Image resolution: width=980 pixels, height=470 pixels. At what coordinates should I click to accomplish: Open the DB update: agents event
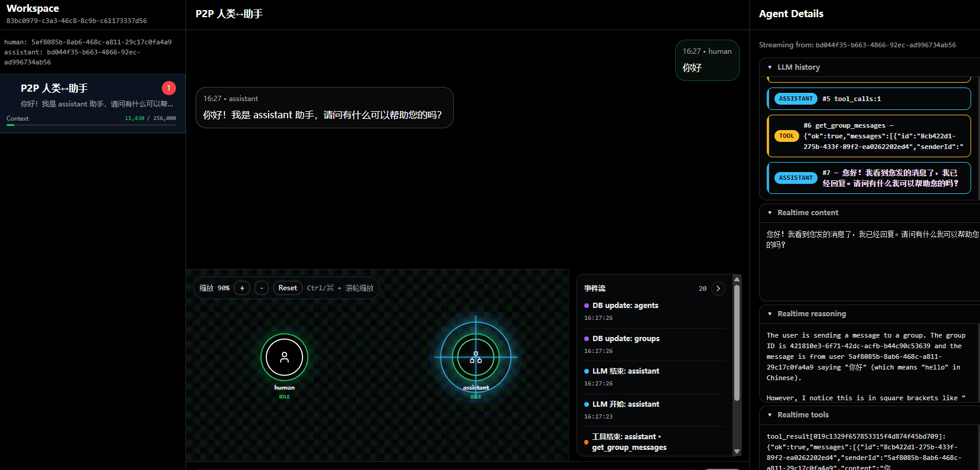[x=625, y=306]
